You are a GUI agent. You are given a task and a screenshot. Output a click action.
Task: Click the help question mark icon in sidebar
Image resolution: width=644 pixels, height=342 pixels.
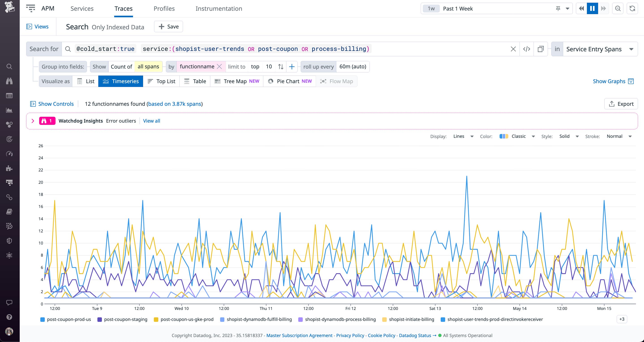click(9, 317)
